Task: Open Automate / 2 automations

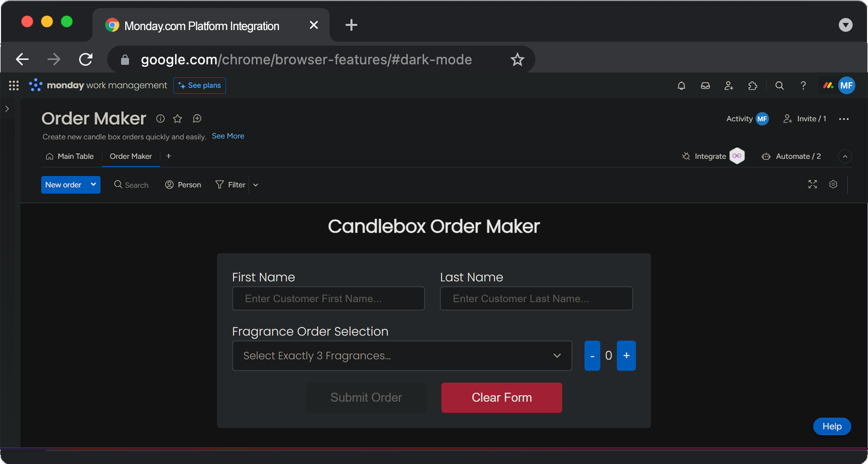Action: click(x=791, y=156)
